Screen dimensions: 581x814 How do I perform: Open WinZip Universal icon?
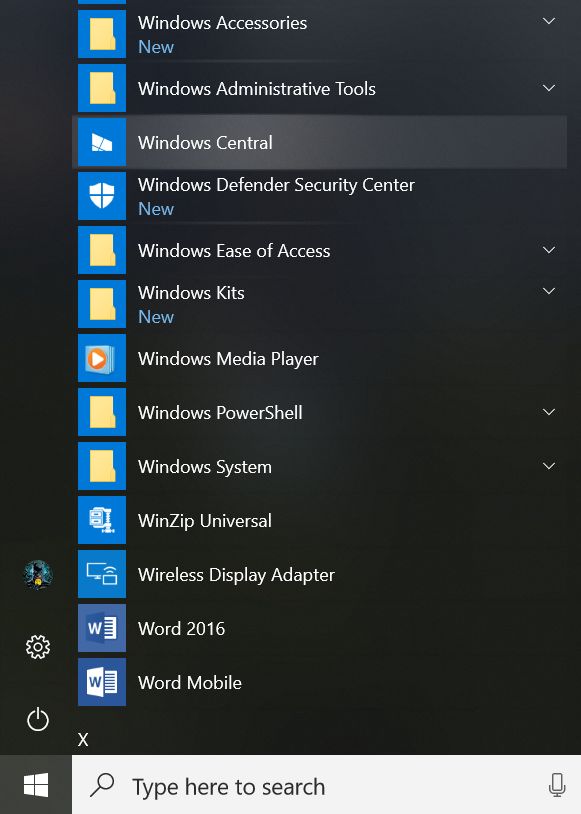point(102,520)
